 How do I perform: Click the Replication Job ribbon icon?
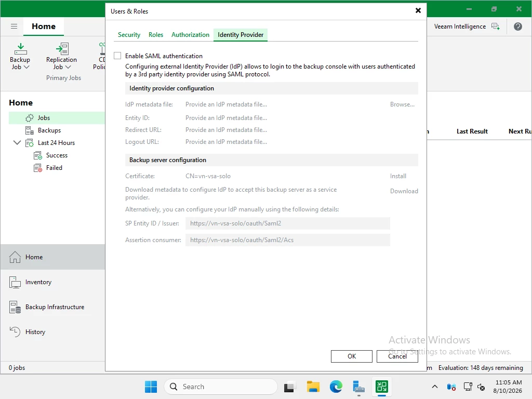[x=62, y=49]
